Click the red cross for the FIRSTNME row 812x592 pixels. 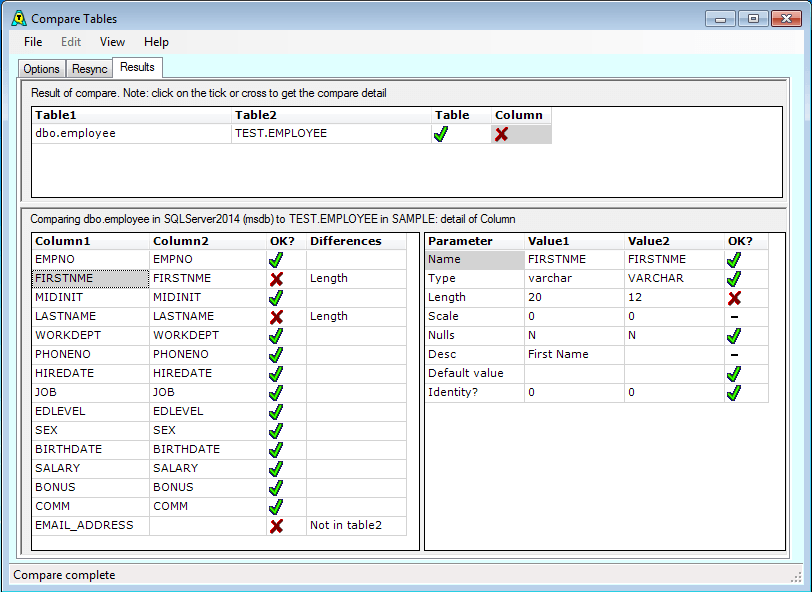coord(277,279)
